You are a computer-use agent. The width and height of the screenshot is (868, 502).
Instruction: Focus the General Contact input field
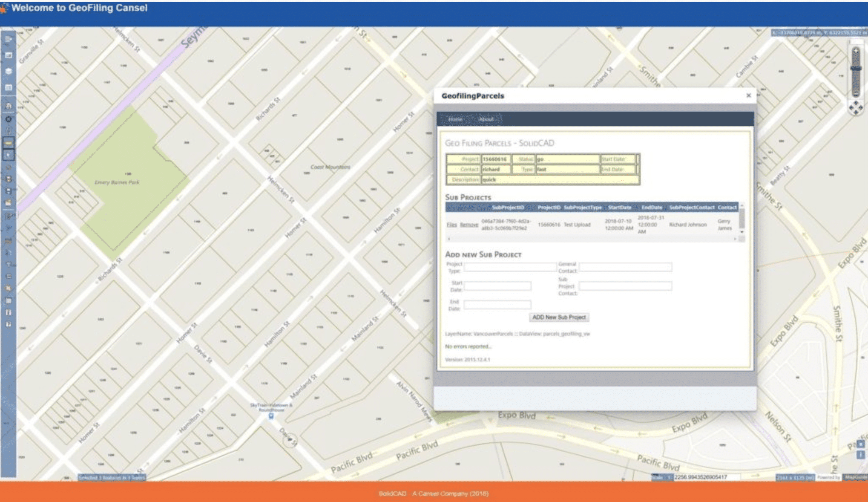click(x=625, y=267)
